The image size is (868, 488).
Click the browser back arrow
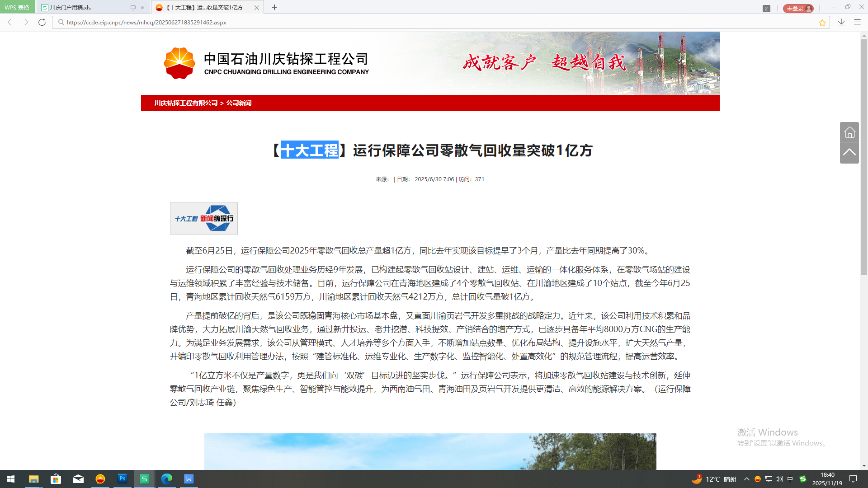click(x=9, y=22)
